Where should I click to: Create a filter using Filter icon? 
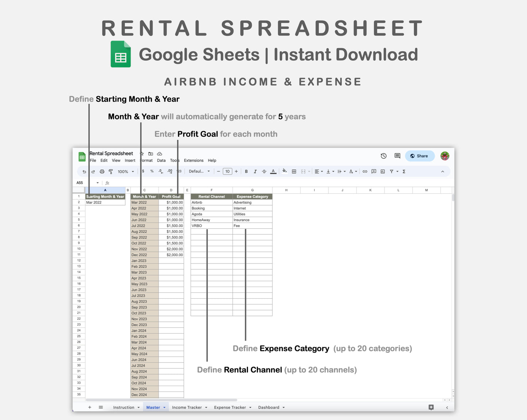pos(391,171)
